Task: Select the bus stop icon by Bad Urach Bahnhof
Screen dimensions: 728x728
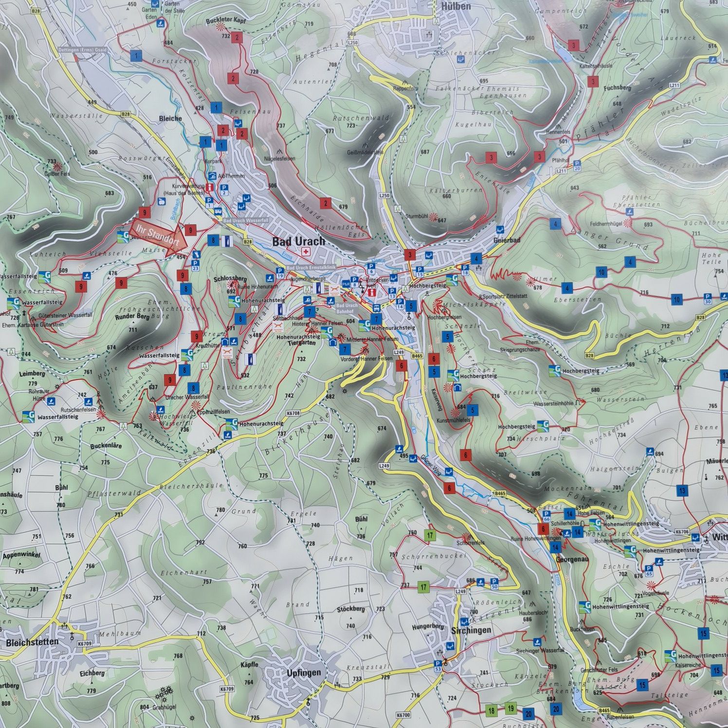Action: [x=376, y=308]
